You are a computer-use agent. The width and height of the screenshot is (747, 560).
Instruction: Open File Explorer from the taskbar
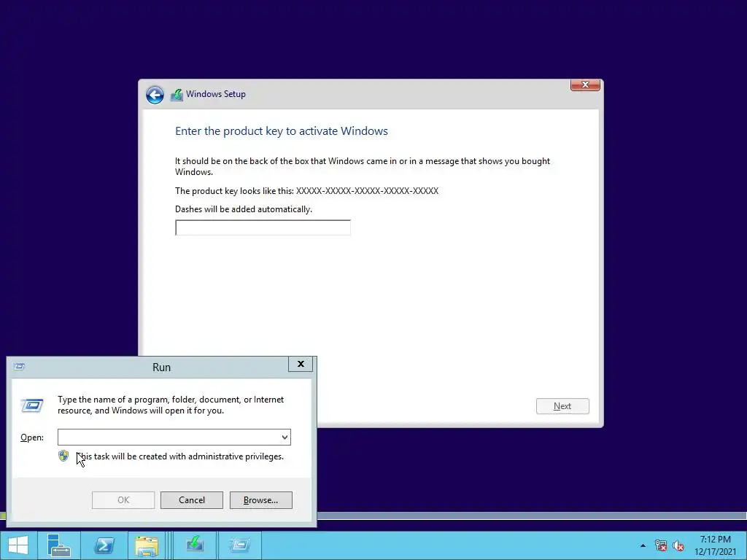[x=147, y=545]
